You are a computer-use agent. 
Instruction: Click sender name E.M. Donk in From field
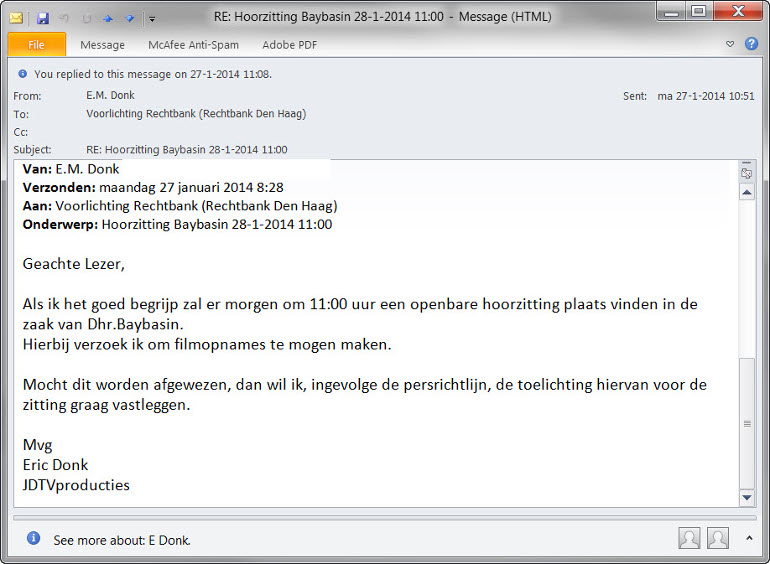(110, 95)
